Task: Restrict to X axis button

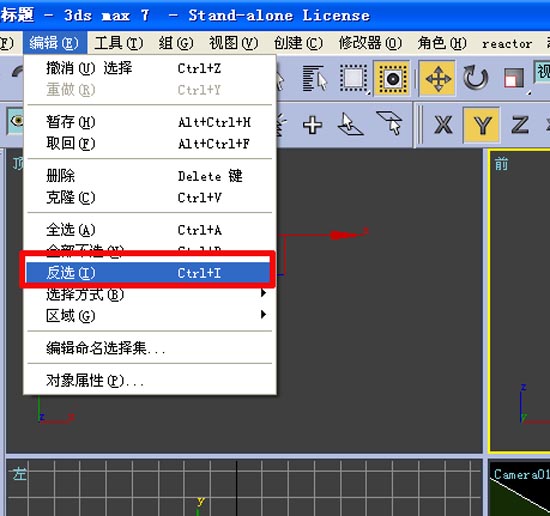Action: pyautogui.click(x=443, y=125)
